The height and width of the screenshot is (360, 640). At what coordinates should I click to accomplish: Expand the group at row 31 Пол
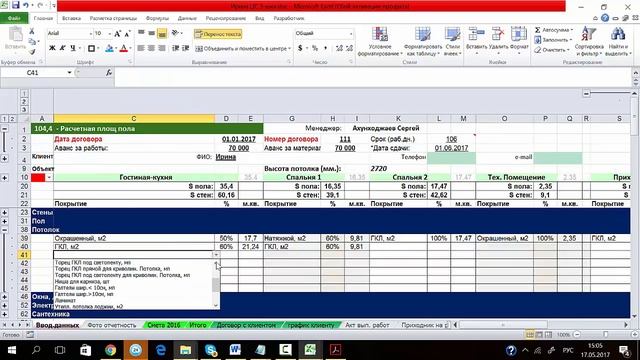4,221
